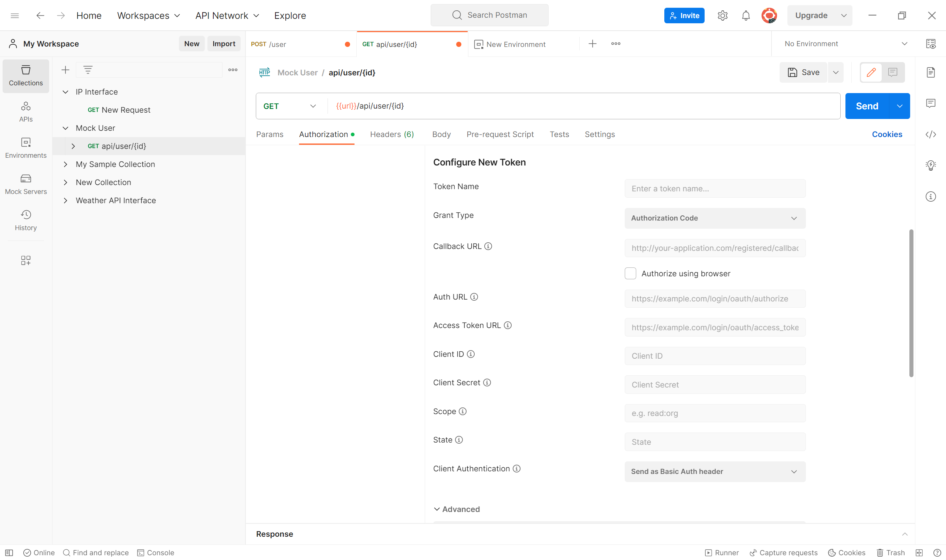Screen dimensions: 946x560
Task: Open the Console from the status bar
Action: click(x=155, y=553)
